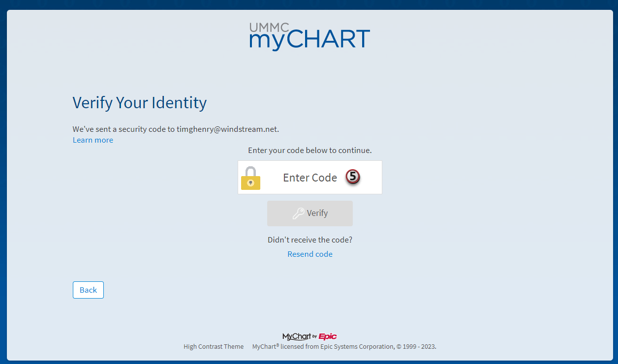The width and height of the screenshot is (618, 364).
Task: Click the Verify Your Identity heading
Action: [140, 103]
